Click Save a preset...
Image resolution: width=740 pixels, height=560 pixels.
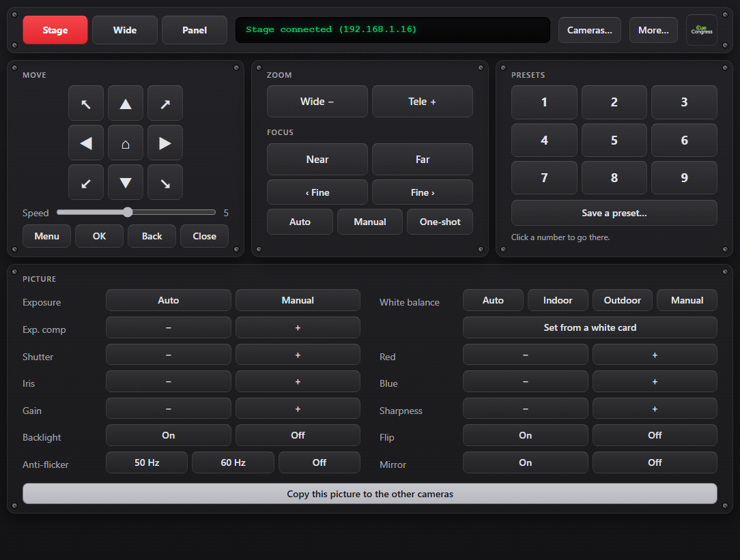pyautogui.click(x=614, y=213)
